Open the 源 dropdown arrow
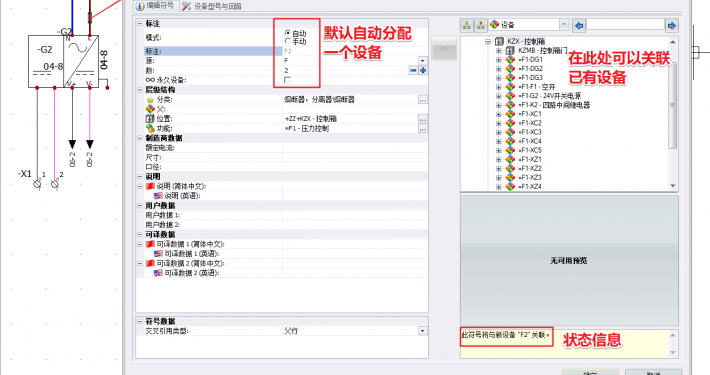 [422, 61]
